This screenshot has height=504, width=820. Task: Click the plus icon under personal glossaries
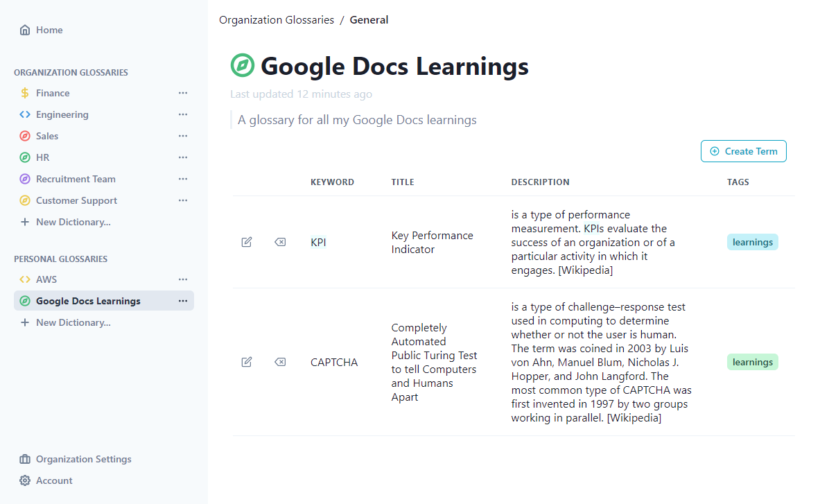(24, 322)
